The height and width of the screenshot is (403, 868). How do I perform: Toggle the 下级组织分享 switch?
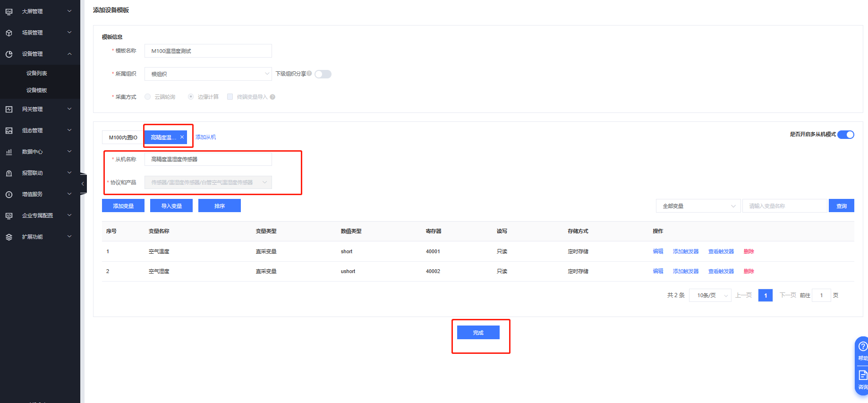[323, 74]
